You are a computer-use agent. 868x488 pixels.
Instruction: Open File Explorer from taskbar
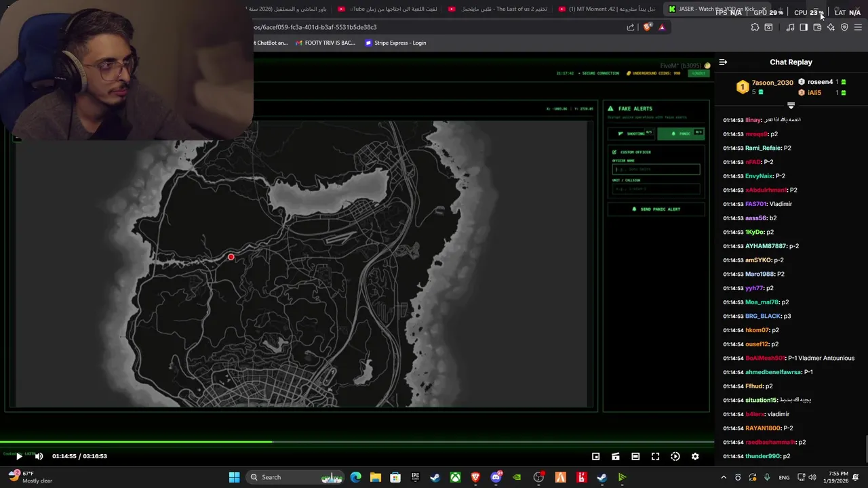coord(376,477)
